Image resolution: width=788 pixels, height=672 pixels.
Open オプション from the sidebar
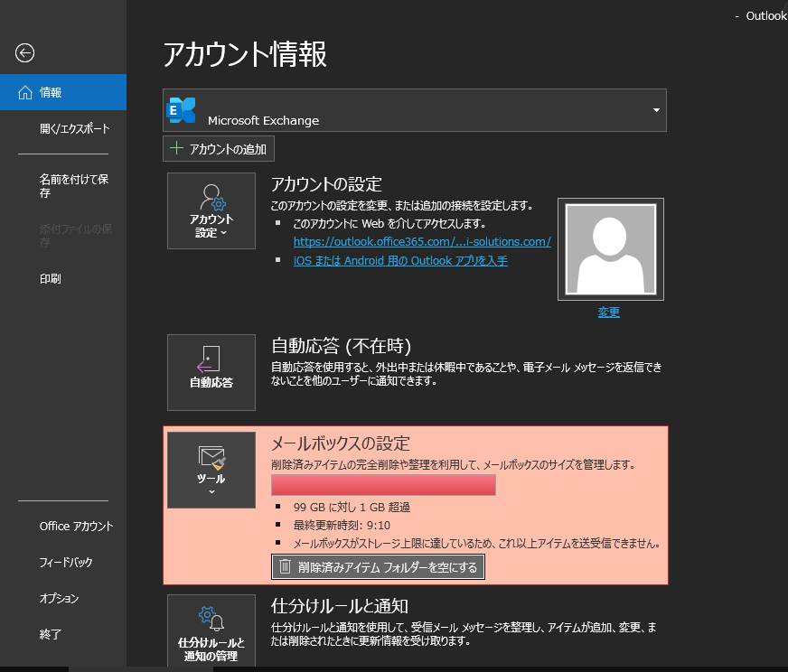60,599
